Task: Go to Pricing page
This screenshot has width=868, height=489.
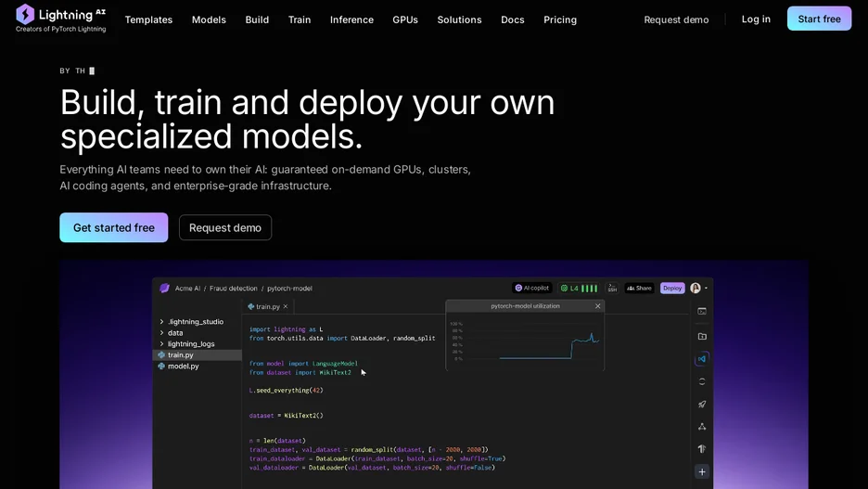Action: tap(560, 19)
